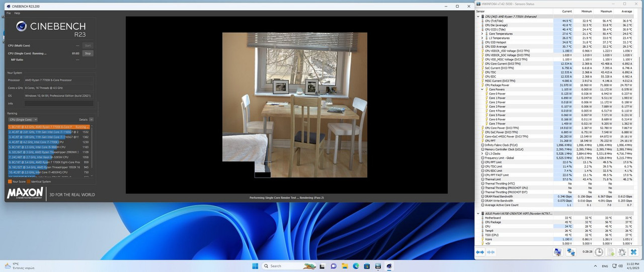
Task: Click the greyed-out multi core Start button
Action: tap(88, 45)
